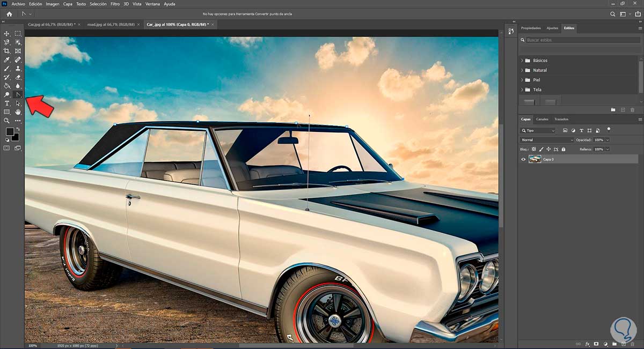Turn layer filtering on or off switch

coord(609,129)
